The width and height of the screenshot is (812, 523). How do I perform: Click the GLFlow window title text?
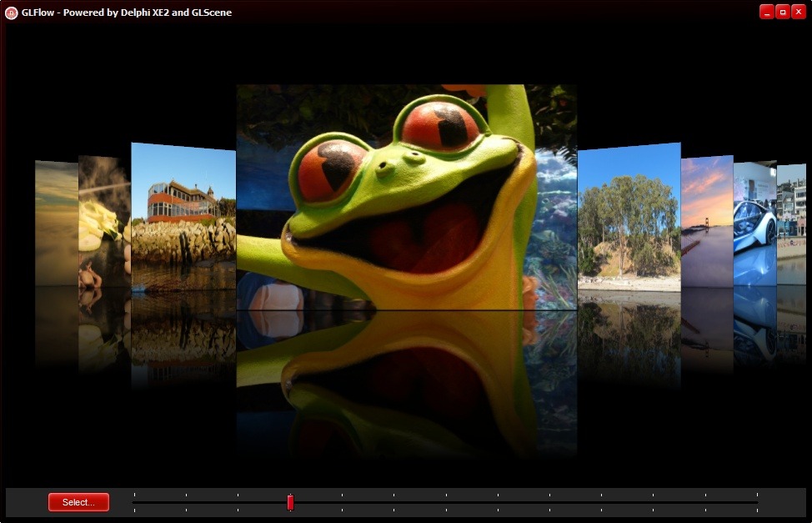[x=127, y=13]
